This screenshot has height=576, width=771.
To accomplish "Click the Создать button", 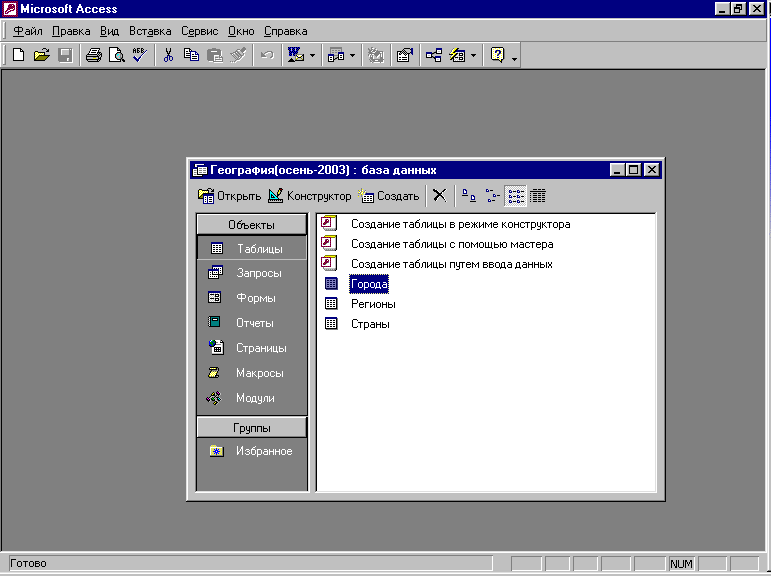I will click(x=388, y=196).
